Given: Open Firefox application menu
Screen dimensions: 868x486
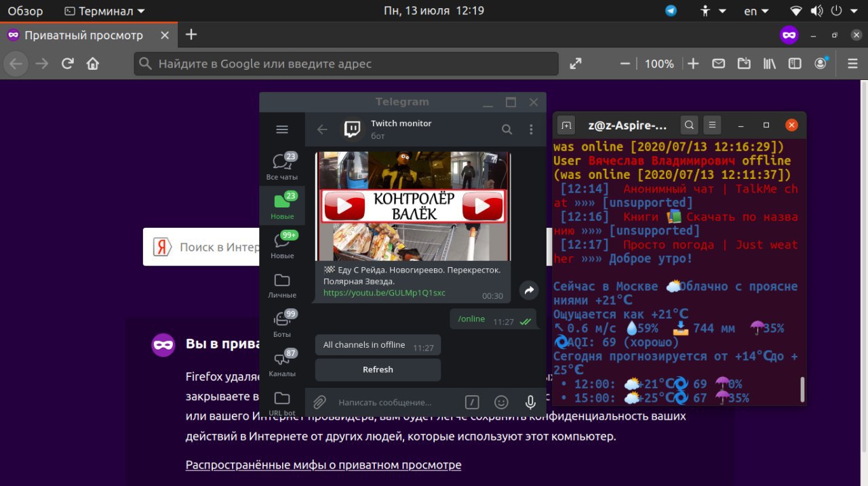Looking at the screenshot, I should 852,64.
